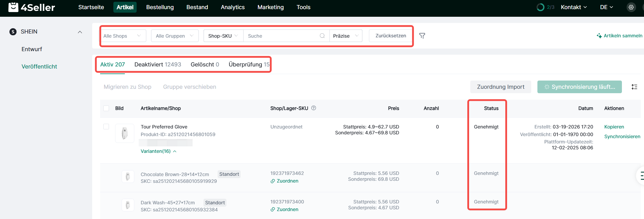This screenshot has height=219, width=644.
Task: Click the filter funnel icon
Action: pos(422,36)
